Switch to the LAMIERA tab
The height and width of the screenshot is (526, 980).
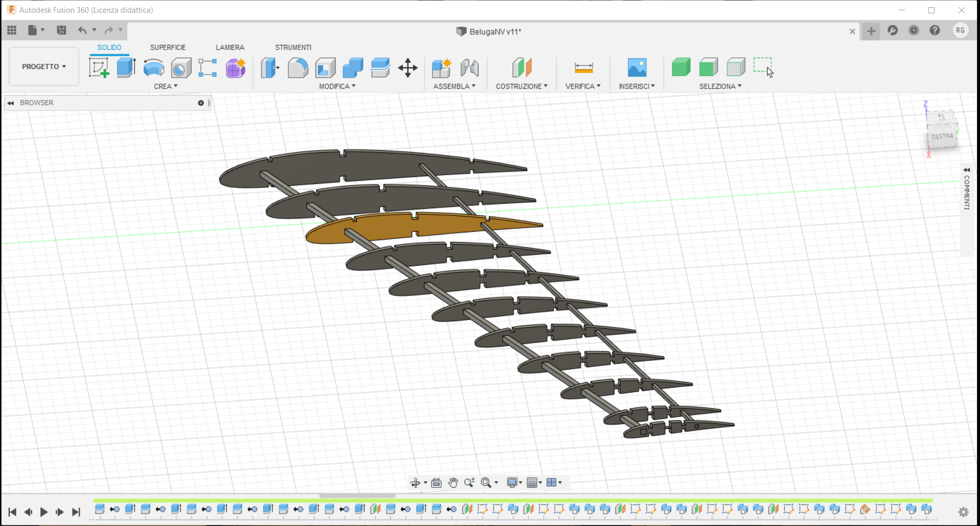230,47
